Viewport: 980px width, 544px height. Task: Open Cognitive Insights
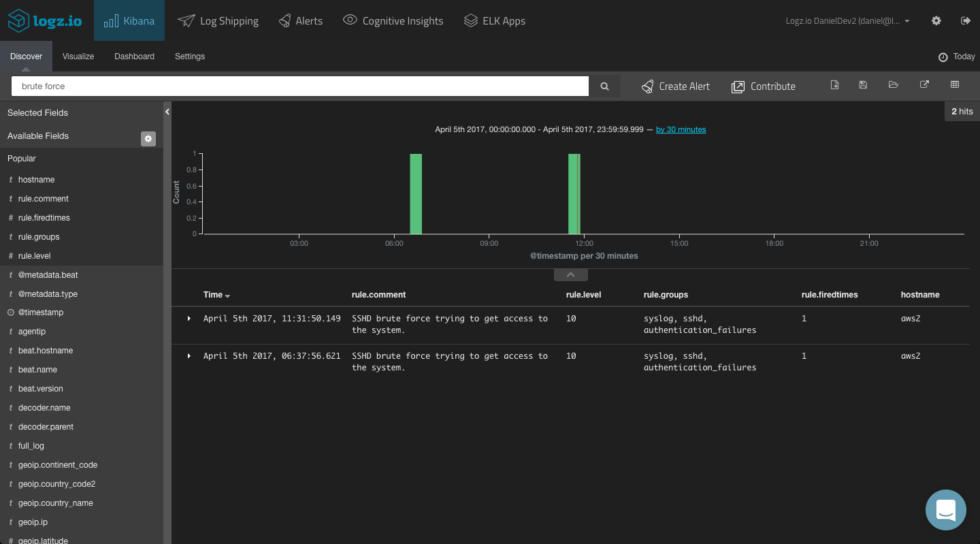pyautogui.click(x=393, y=21)
